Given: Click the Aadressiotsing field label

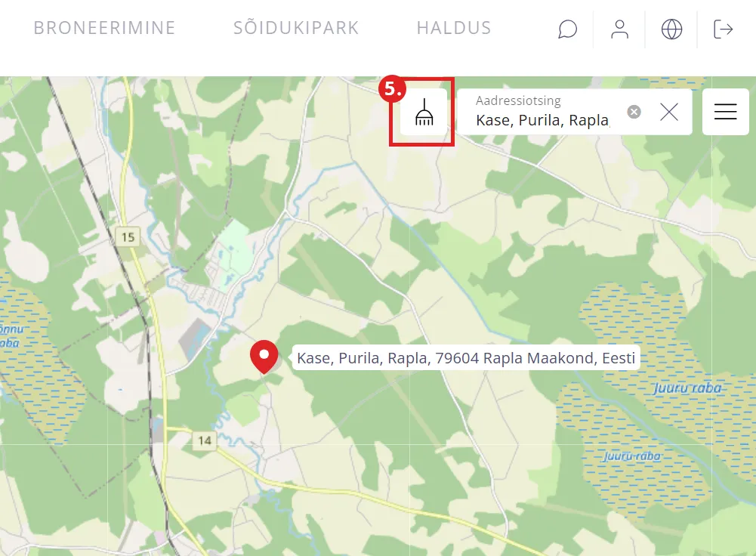Looking at the screenshot, I should point(518,100).
